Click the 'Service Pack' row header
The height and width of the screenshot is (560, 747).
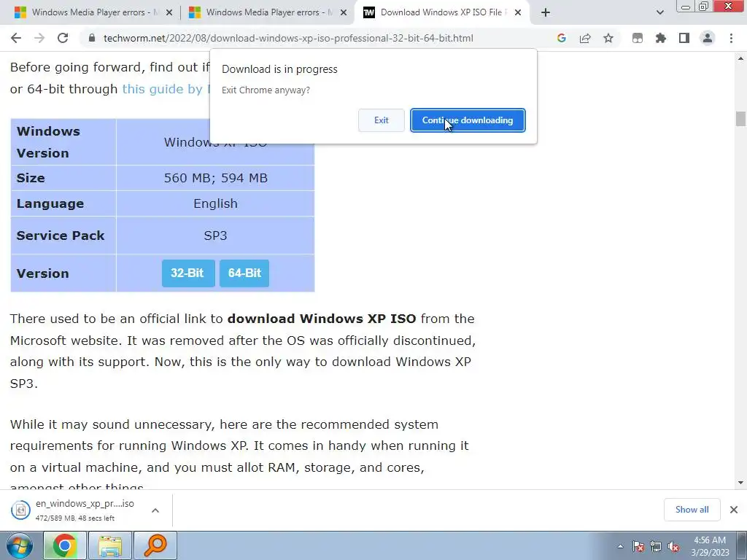pyautogui.click(x=63, y=236)
